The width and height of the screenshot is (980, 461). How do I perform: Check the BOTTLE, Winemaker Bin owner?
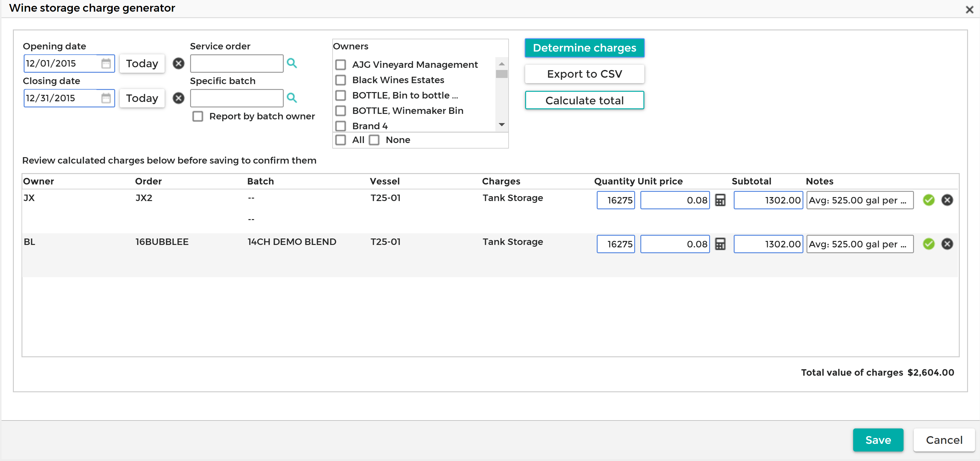tap(341, 110)
